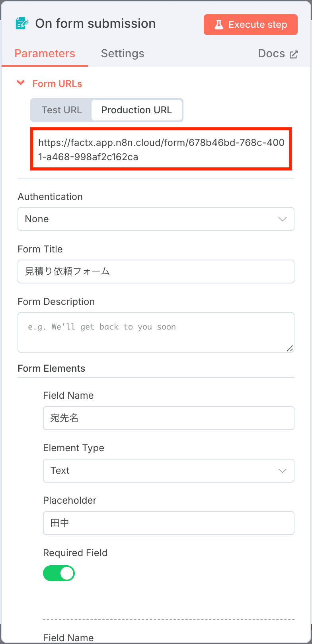This screenshot has width=312, height=644.
Task: Click into the Form Title field
Action: (156, 272)
